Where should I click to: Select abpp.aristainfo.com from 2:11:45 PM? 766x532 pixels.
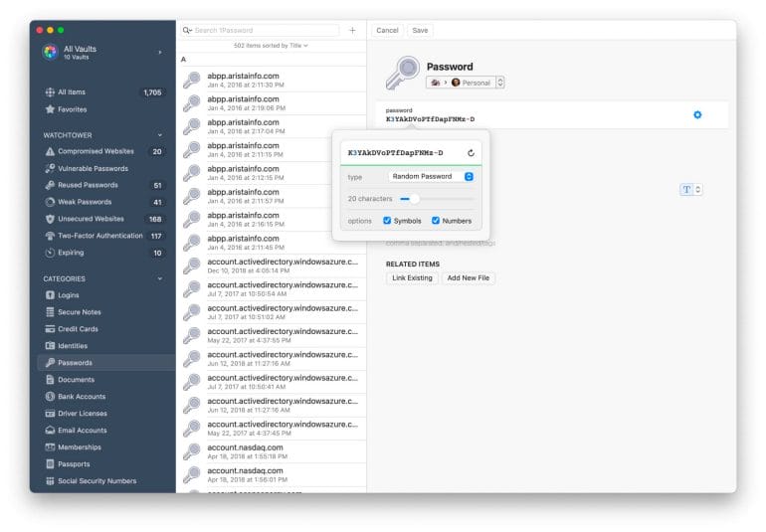coord(272,243)
